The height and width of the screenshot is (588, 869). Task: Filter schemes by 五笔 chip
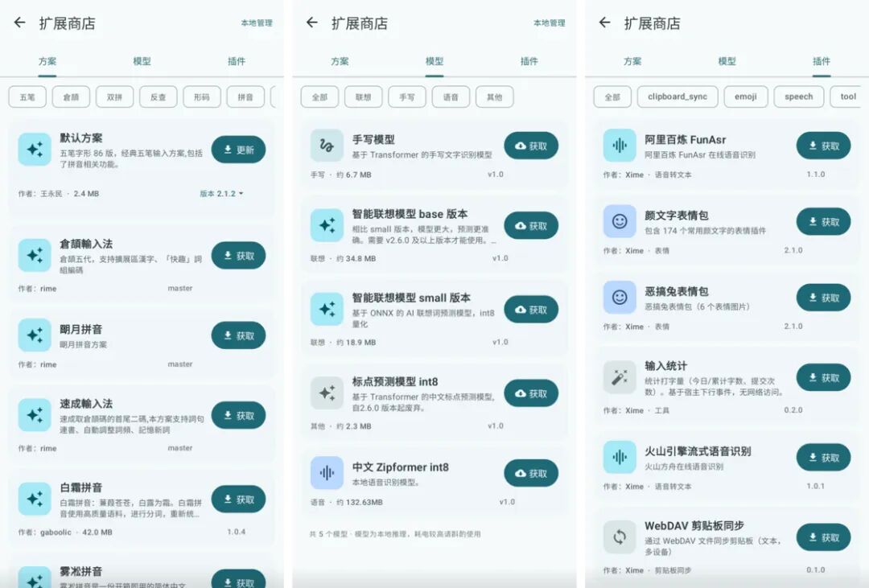click(x=27, y=97)
